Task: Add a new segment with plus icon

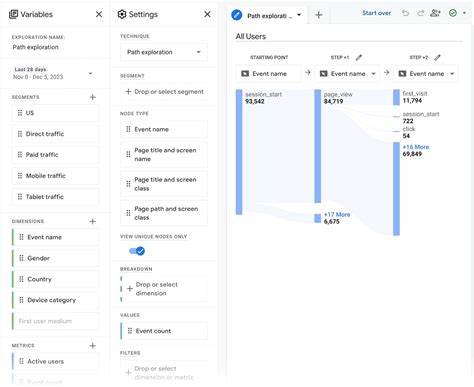Action: tap(93, 97)
